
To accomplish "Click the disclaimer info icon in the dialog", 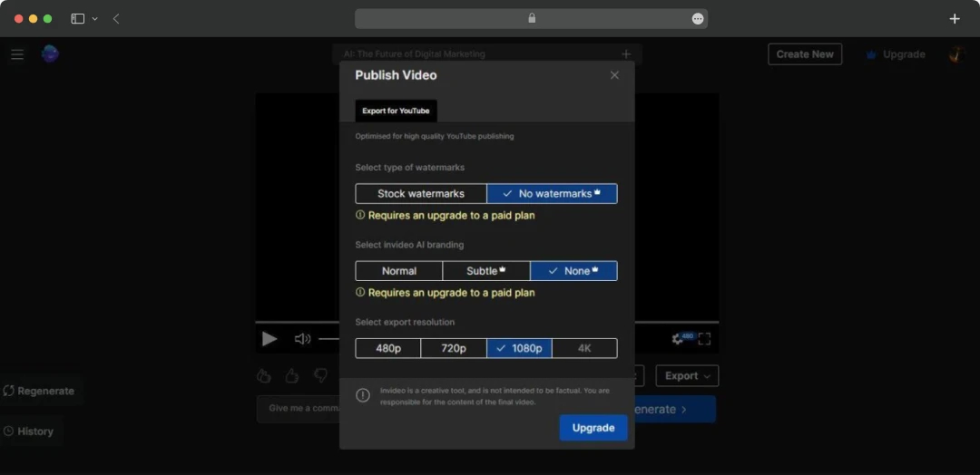I will pyautogui.click(x=362, y=395).
